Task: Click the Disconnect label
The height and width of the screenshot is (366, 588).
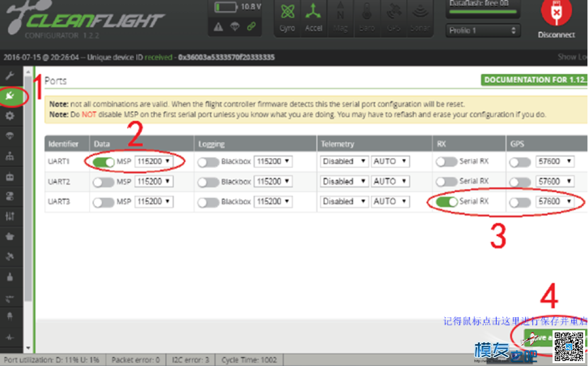Action: point(556,35)
